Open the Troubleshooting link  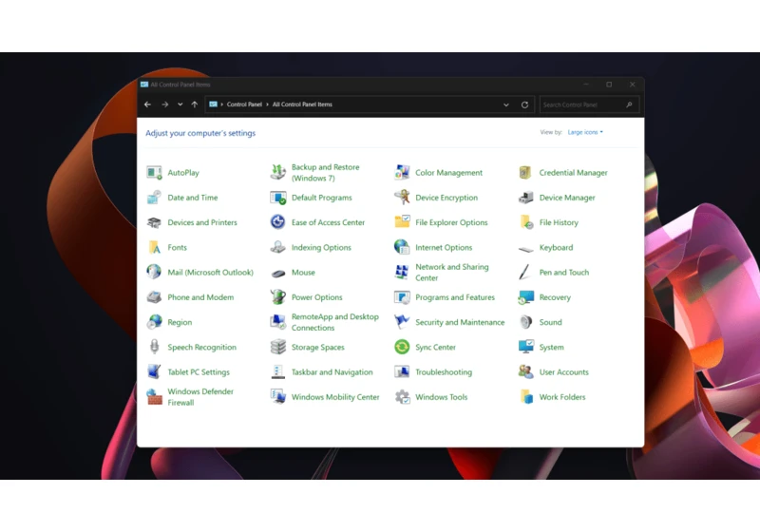444,372
